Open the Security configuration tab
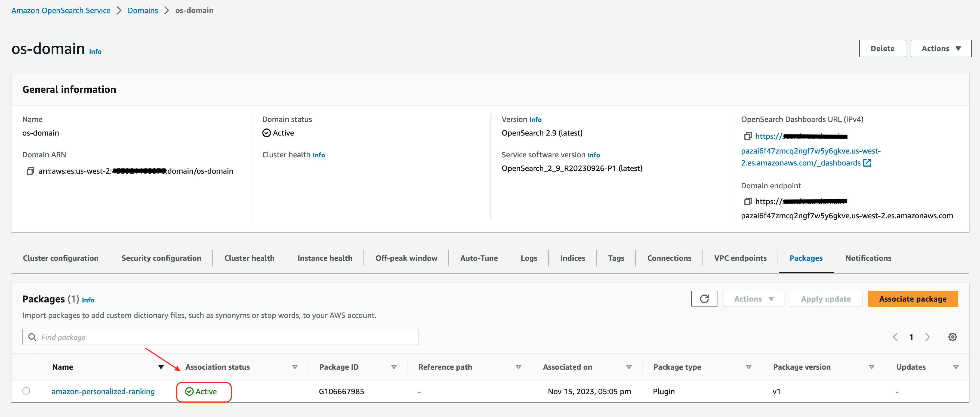Screen dimensions: 980x417 coord(161,258)
